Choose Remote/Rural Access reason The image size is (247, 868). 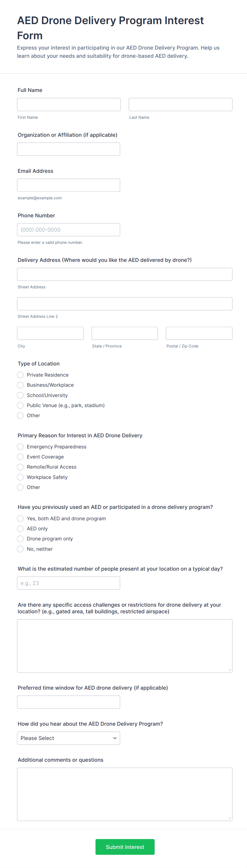[x=20, y=467]
